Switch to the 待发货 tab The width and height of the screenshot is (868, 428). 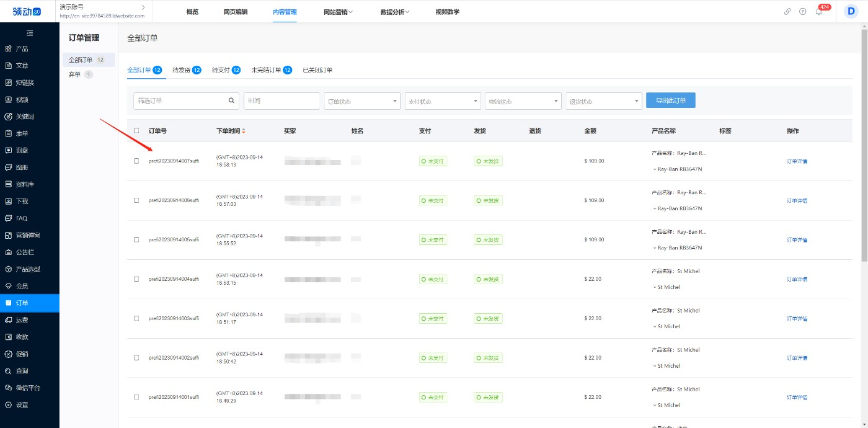click(186, 70)
